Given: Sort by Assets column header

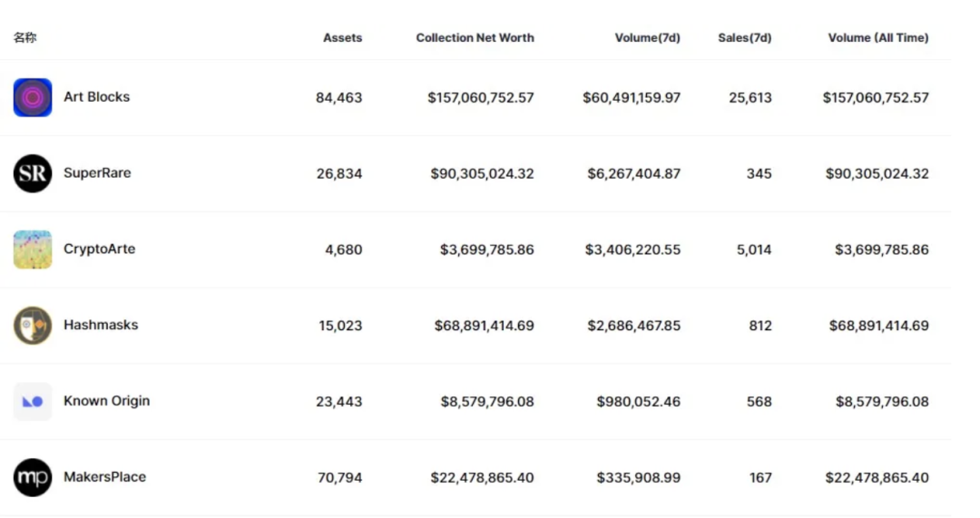Looking at the screenshot, I should [x=342, y=38].
